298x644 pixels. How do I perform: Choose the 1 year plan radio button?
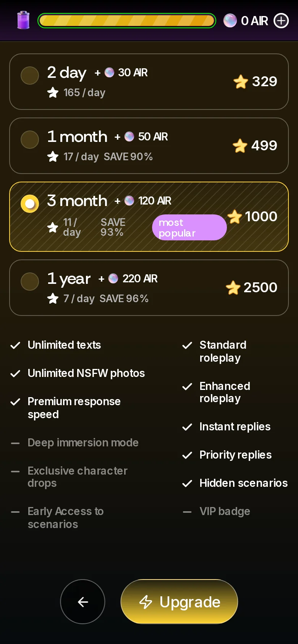click(x=30, y=282)
